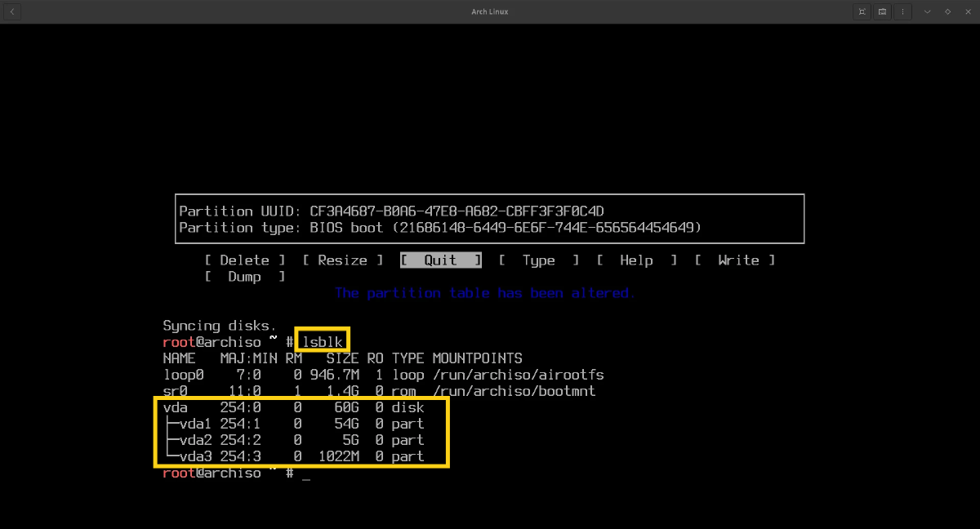Image resolution: width=980 pixels, height=529 pixels.
Task: Open the Help option in cfdisk
Action: (636, 260)
